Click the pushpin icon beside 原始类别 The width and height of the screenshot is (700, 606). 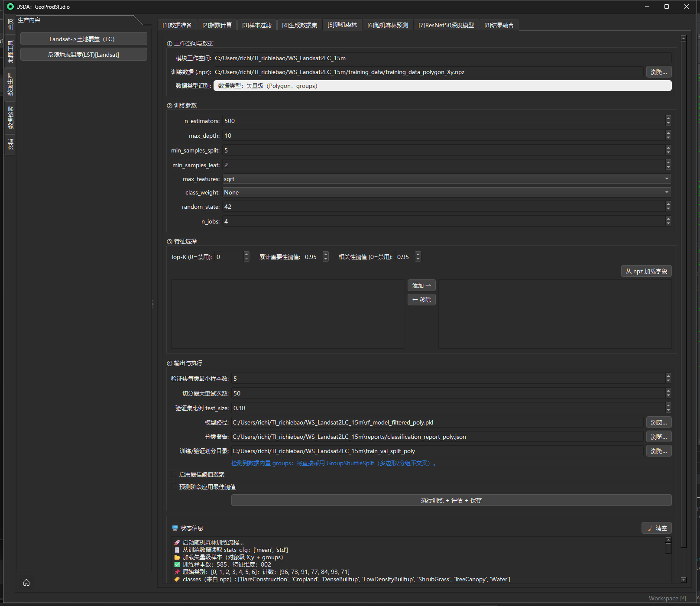177,572
